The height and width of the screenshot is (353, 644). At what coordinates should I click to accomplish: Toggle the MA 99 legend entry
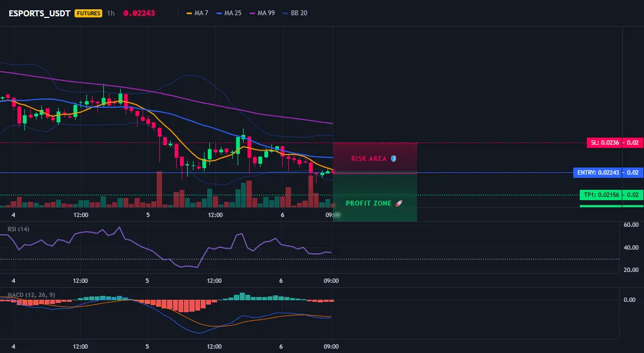(x=263, y=13)
